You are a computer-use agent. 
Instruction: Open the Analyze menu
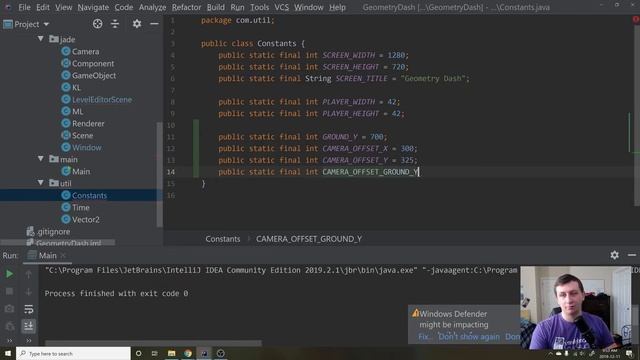coord(152,7)
